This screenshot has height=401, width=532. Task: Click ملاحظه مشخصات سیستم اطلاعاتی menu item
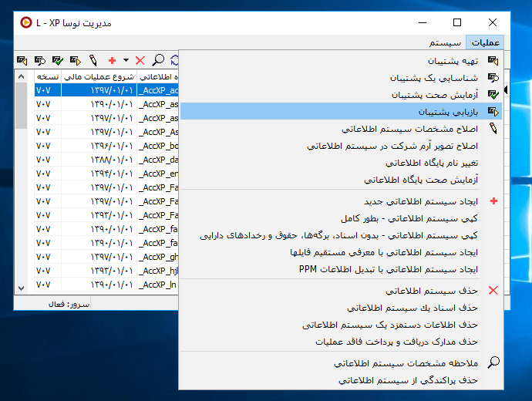(x=406, y=362)
